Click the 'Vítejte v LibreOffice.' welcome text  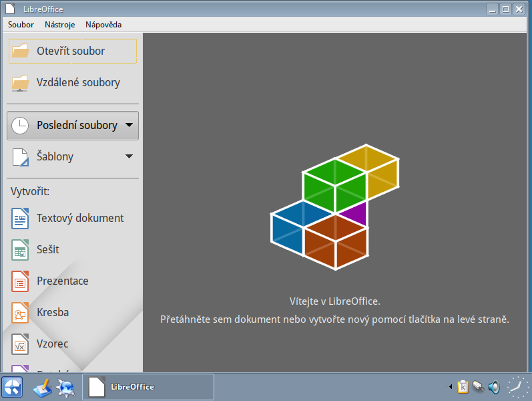click(335, 301)
